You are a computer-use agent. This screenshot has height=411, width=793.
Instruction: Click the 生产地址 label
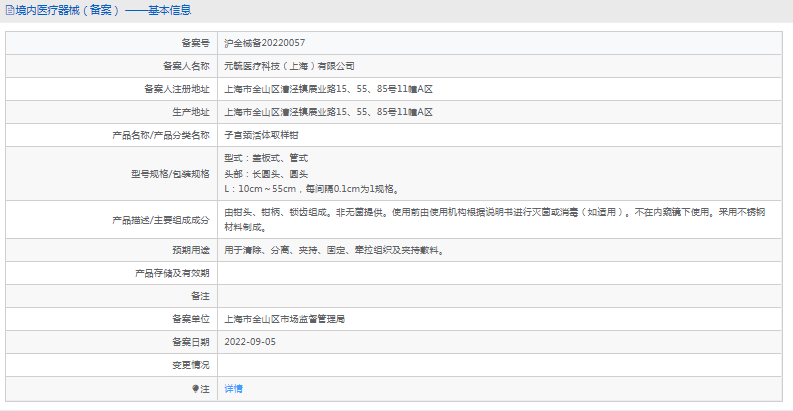(x=191, y=112)
